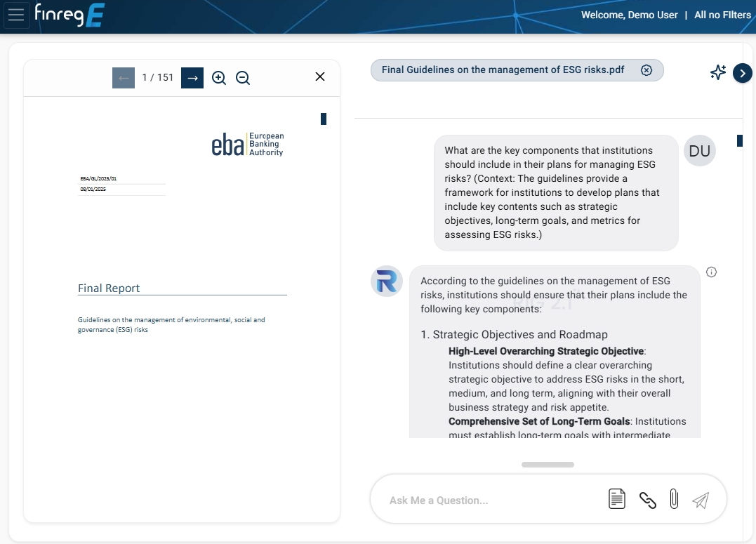The height and width of the screenshot is (544, 756).
Task: Click Comprehensive Set of Long-Term Goals text
Action: click(x=539, y=421)
